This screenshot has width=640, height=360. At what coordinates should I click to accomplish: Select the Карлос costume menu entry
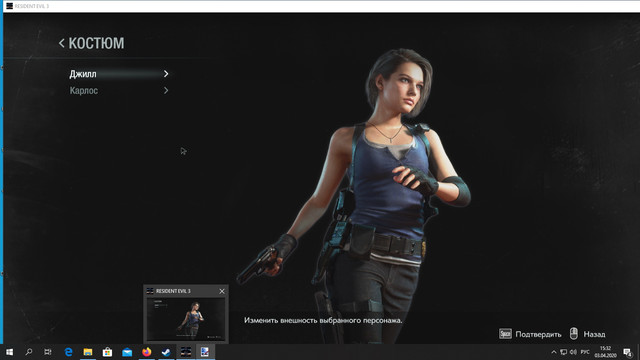[x=118, y=91]
